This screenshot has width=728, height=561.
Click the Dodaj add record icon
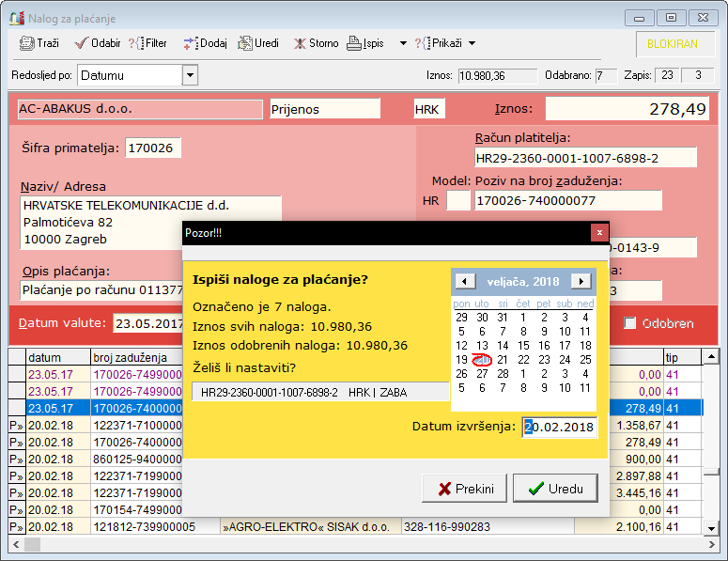pos(191,43)
